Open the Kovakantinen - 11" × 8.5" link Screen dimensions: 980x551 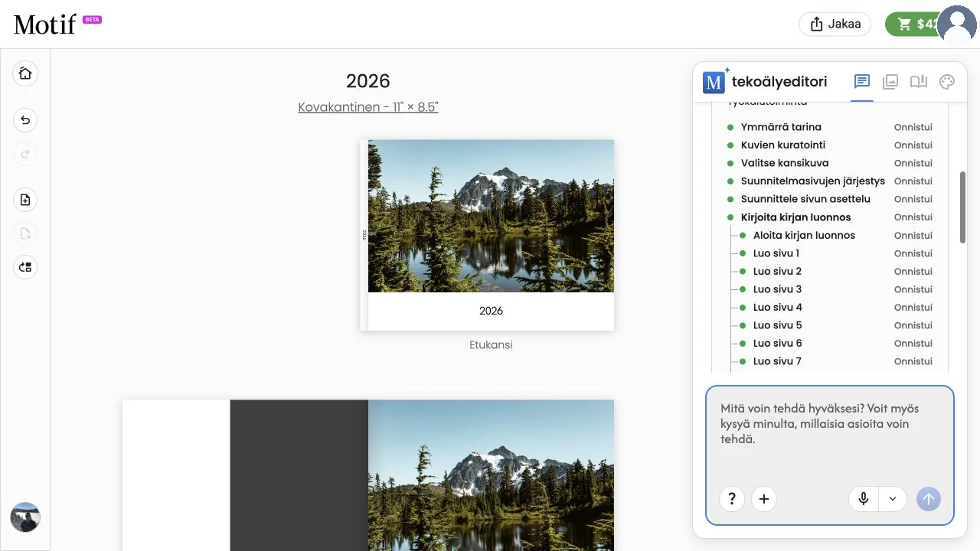point(368,107)
